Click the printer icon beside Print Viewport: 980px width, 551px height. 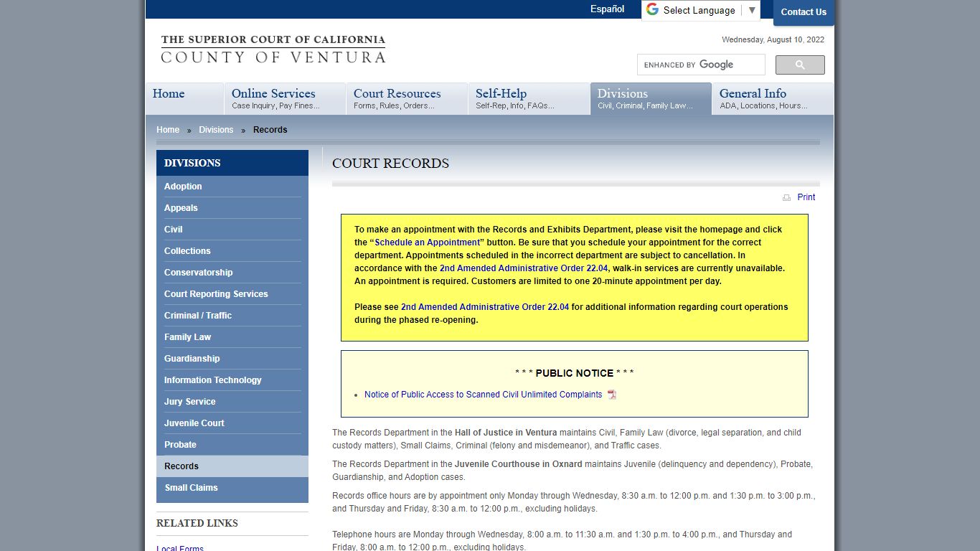[x=786, y=197]
